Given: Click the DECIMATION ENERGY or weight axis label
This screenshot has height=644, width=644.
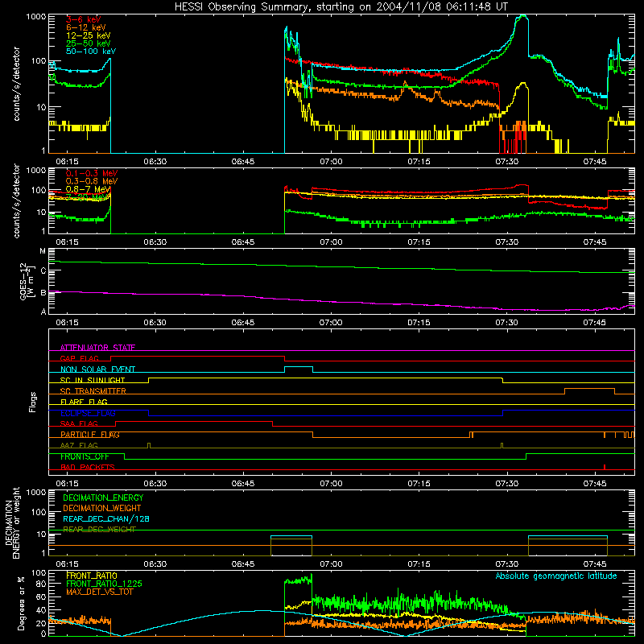Looking at the screenshot, I should (12, 524).
